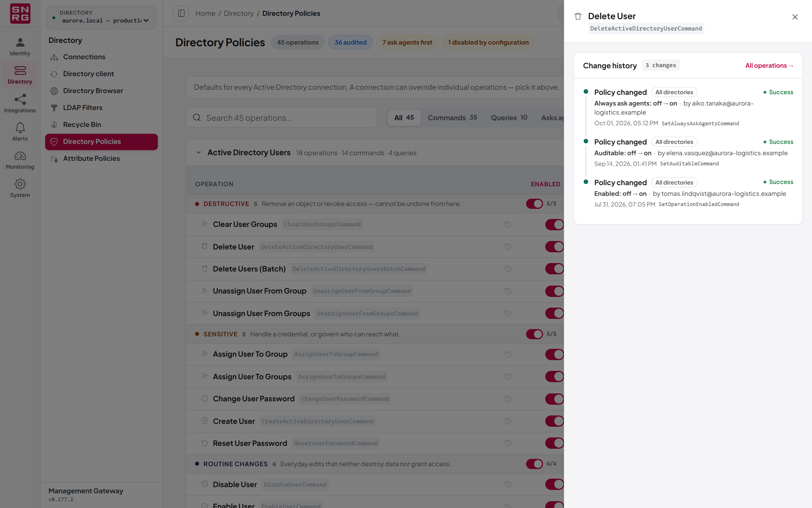812x508 pixels.
Task: Select the All 45 tab
Action: click(x=404, y=118)
